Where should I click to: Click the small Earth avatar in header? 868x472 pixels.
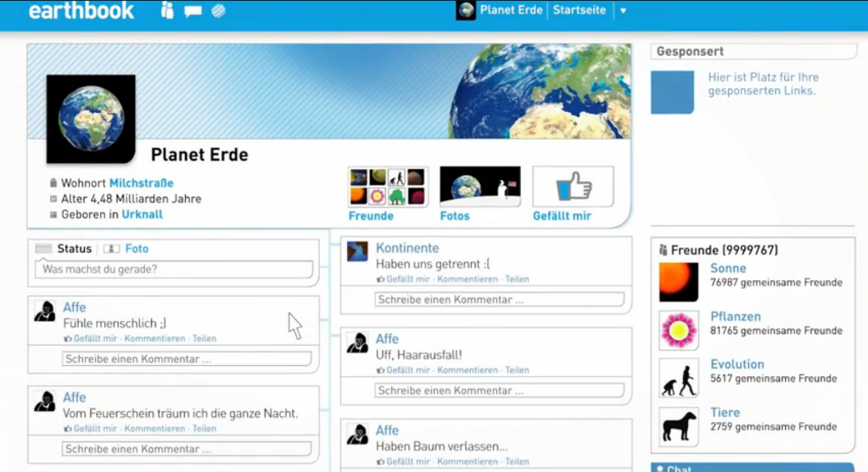pos(466,10)
